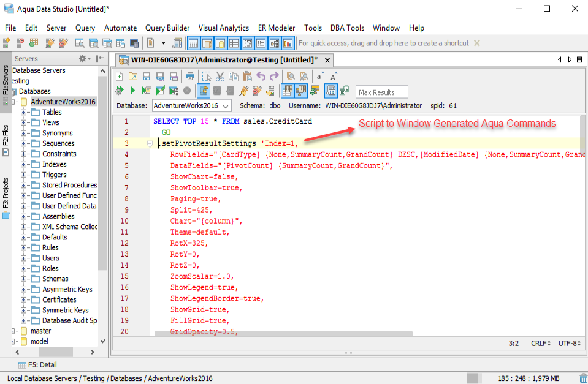The image size is (588, 384).
Task: Toggle the yellow panel view button in main toolbar
Action: pos(220,43)
